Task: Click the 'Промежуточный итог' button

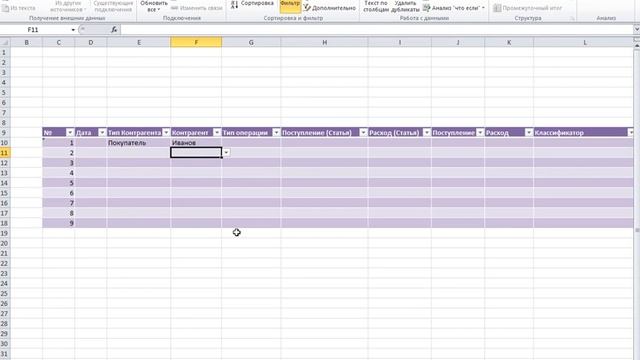Action: pos(527,8)
